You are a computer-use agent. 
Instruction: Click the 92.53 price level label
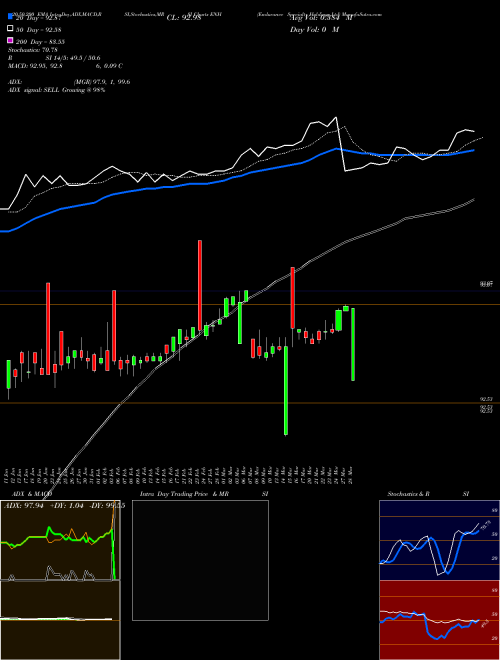(x=486, y=399)
